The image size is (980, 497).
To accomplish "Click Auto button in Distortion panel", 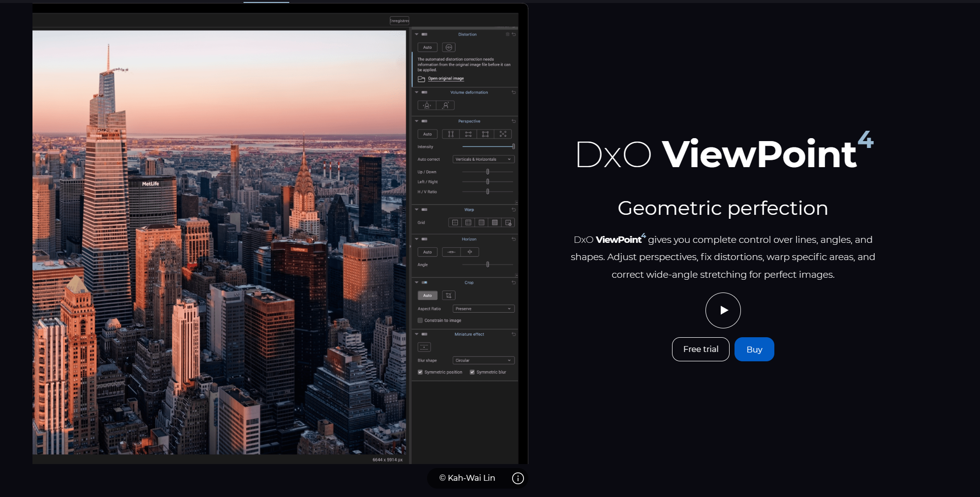I will pyautogui.click(x=428, y=47).
